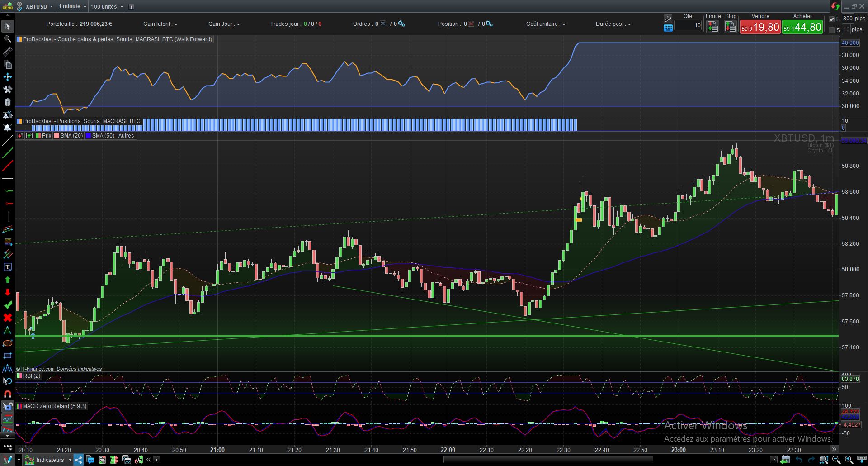Click the red-green refresh arrows icon

(835, 6)
